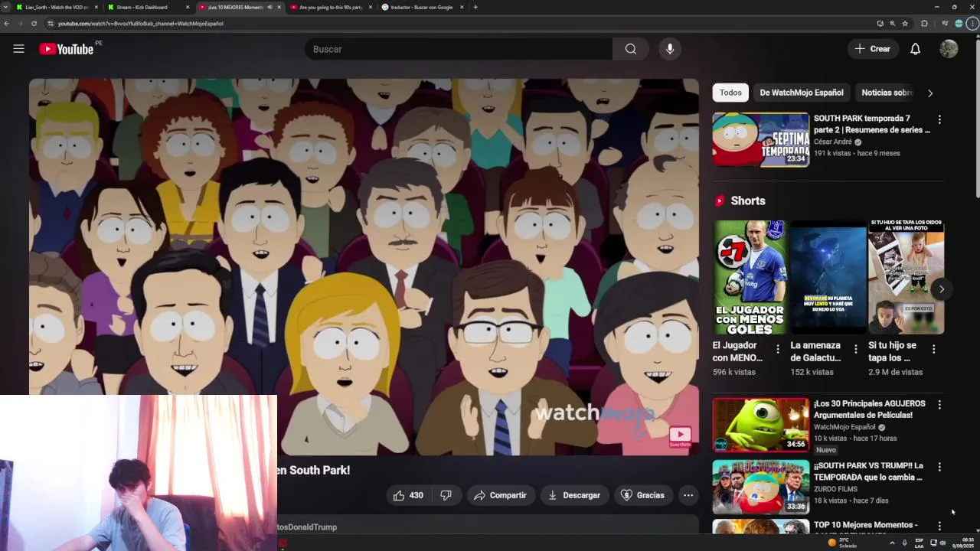Show hidden system tray icons
This screenshot has width=980, height=551.
click(x=892, y=543)
